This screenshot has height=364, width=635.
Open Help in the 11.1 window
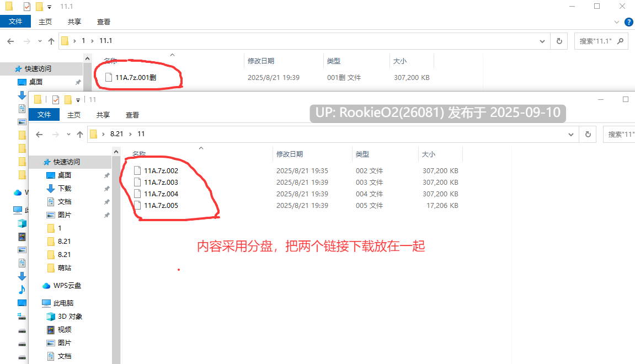click(629, 22)
